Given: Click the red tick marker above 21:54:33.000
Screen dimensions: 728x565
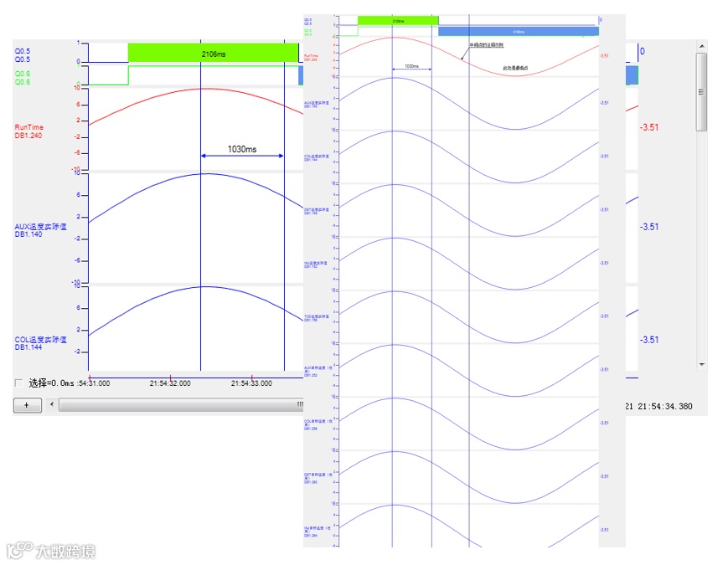Looking at the screenshot, I should [x=251, y=378].
